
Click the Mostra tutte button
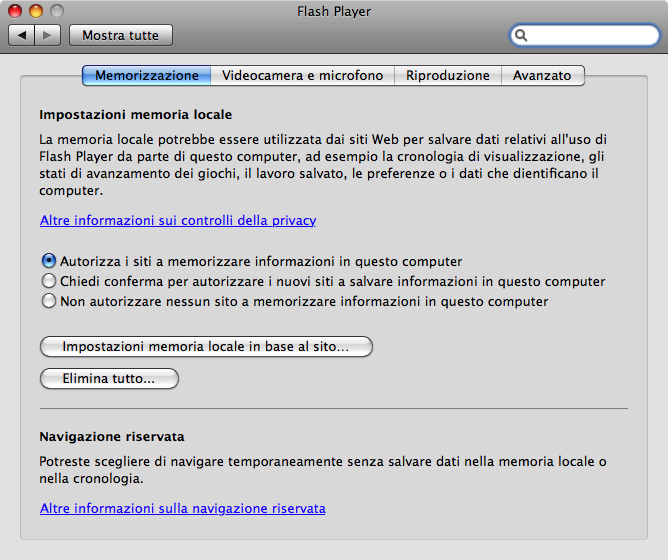tap(121, 35)
